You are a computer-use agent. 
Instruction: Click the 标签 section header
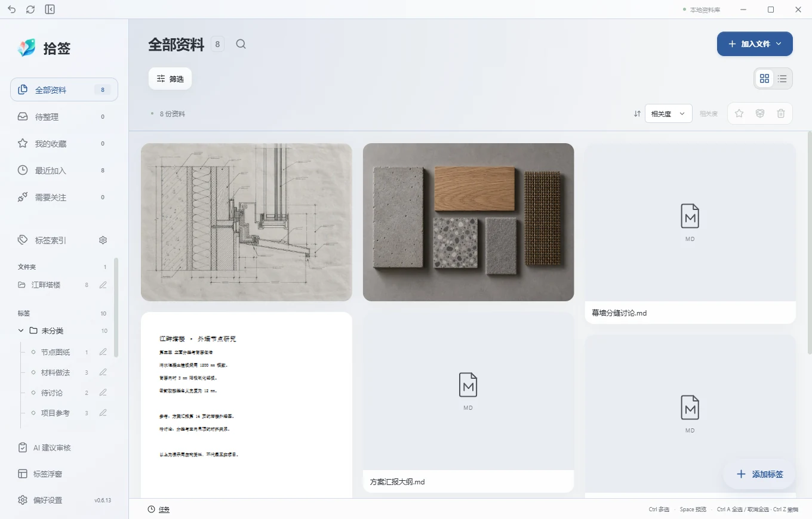coord(24,313)
